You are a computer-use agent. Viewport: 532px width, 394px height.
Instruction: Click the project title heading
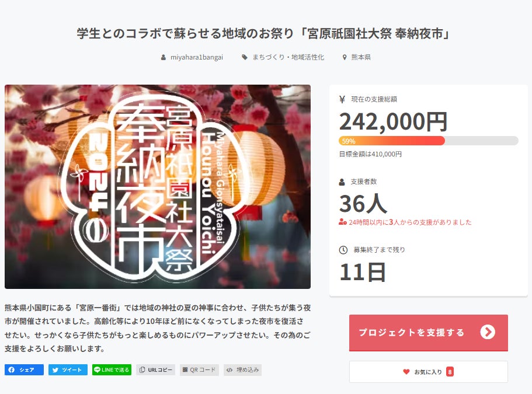coord(263,34)
